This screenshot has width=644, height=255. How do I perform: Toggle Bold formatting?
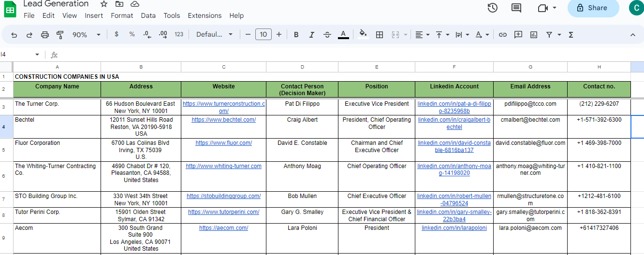(x=296, y=35)
